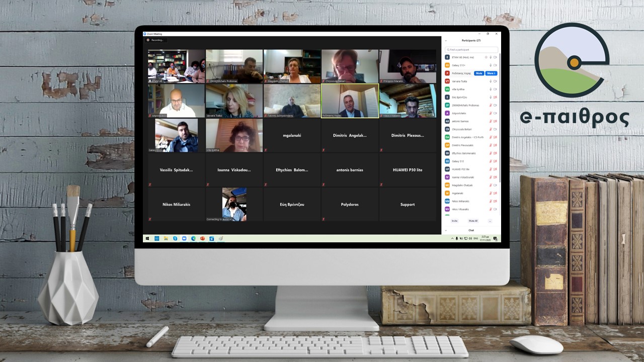Toggle camera-off icon for Dimitris Plexousakis
Screen dimensions: 644x362
495,145
